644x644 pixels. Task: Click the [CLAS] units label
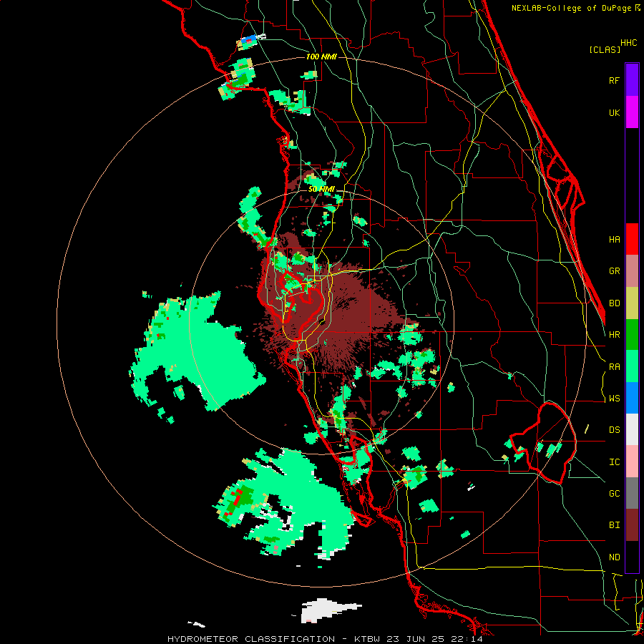605,50
